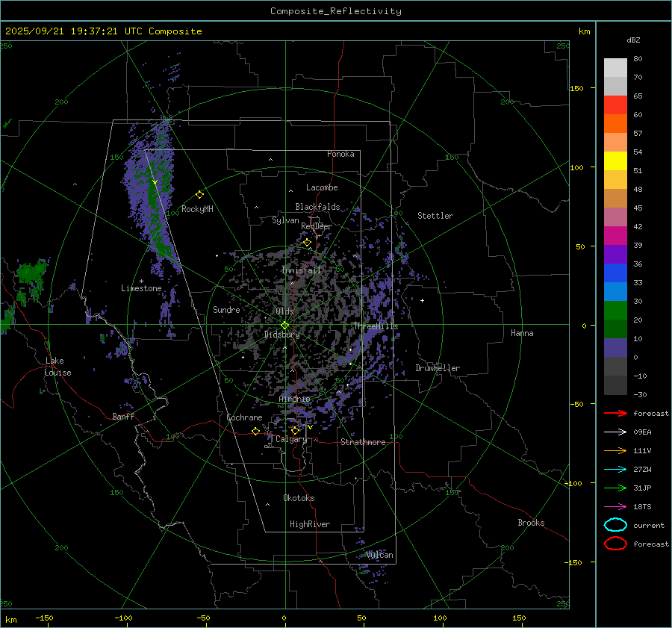Click the red forecast arrow in legend

pos(615,413)
